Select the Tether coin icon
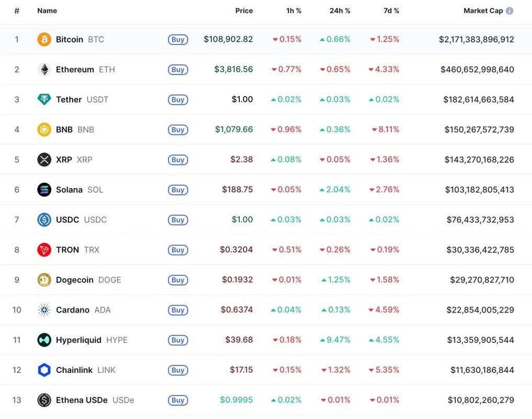Image resolution: width=532 pixels, height=419 pixels. point(44,100)
